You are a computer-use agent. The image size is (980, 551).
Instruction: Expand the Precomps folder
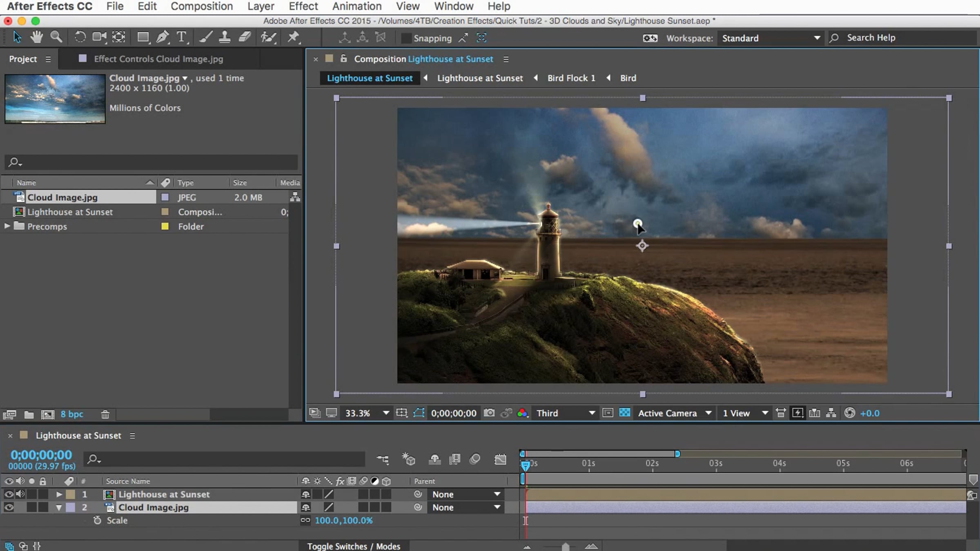click(7, 226)
